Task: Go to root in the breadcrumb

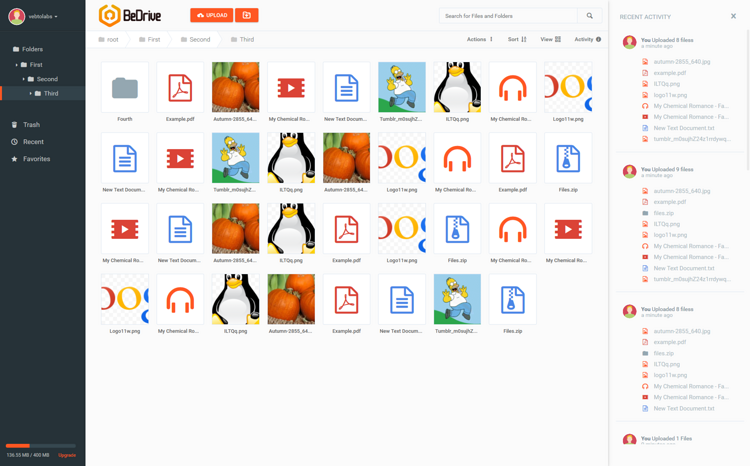Action: (108, 40)
